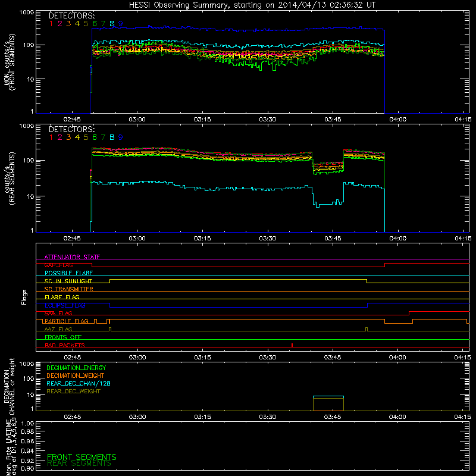The height and width of the screenshot is (476, 476).
Task: Click red detector 1 in front segments legend
Action: click(51, 24)
